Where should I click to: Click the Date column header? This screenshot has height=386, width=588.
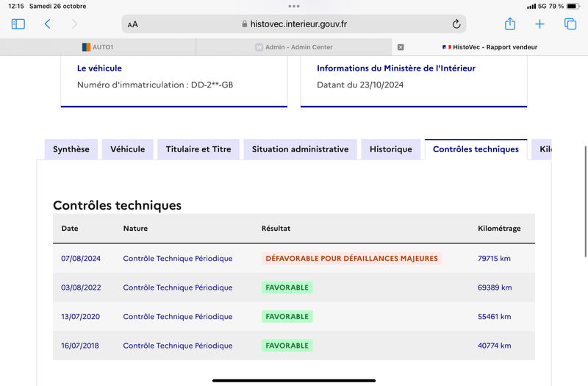70,229
